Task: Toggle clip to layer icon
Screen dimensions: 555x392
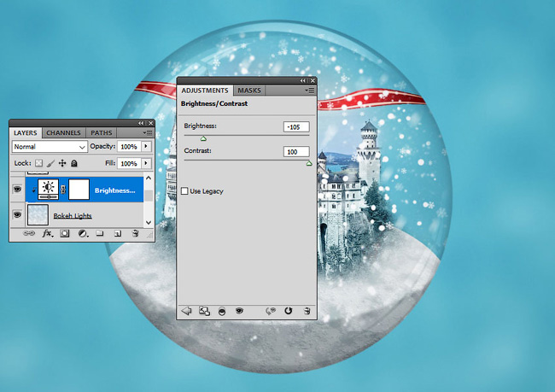Action: [x=222, y=312]
